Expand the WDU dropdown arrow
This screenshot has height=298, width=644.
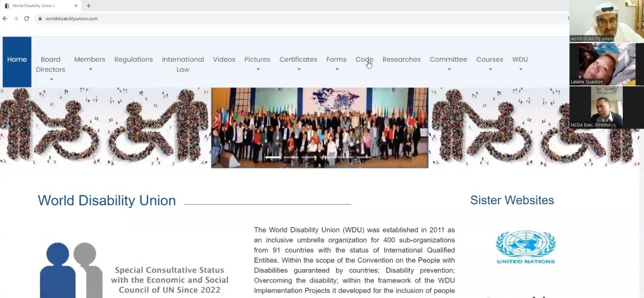click(x=521, y=70)
